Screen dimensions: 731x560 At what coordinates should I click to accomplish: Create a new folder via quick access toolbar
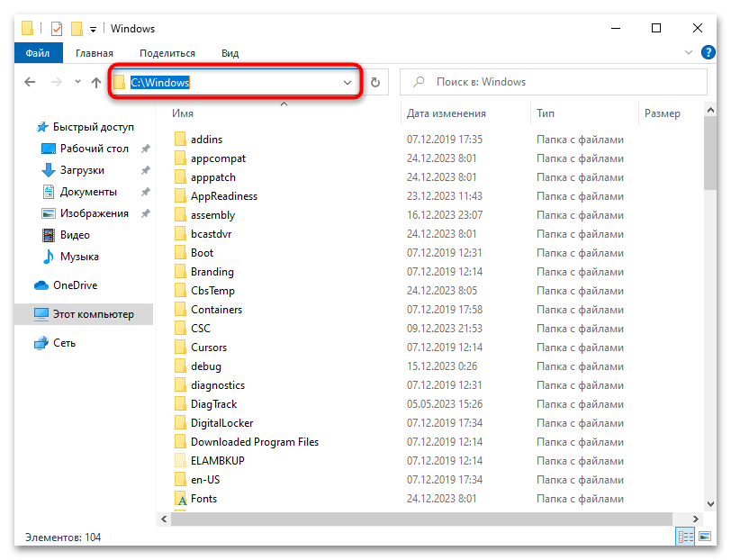pyautogui.click(x=77, y=28)
